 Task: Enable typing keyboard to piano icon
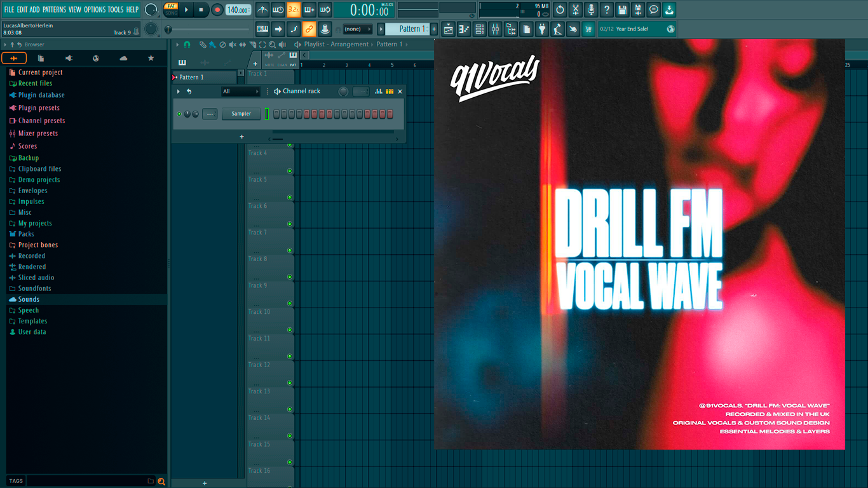coord(262,29)
